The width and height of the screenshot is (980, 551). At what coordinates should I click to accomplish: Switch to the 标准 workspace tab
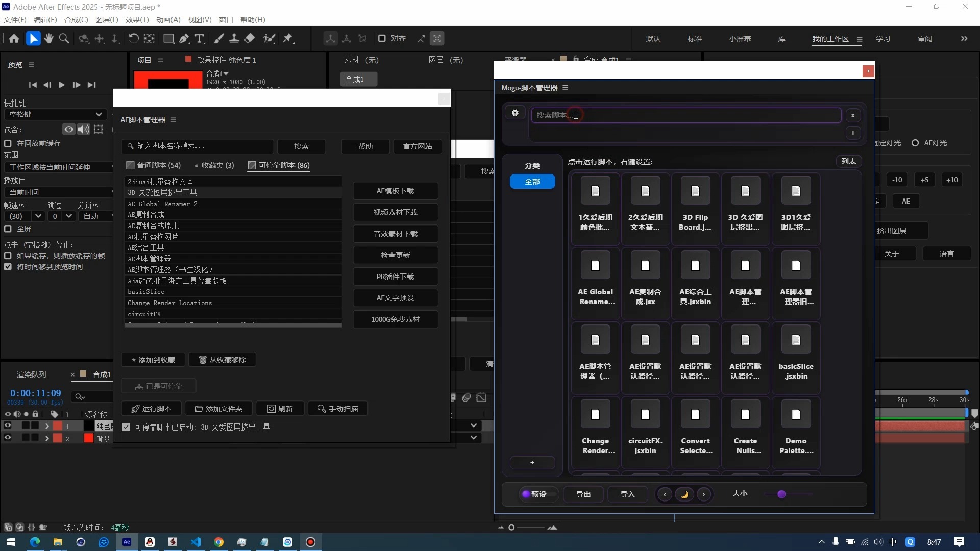tap(695, 39)
